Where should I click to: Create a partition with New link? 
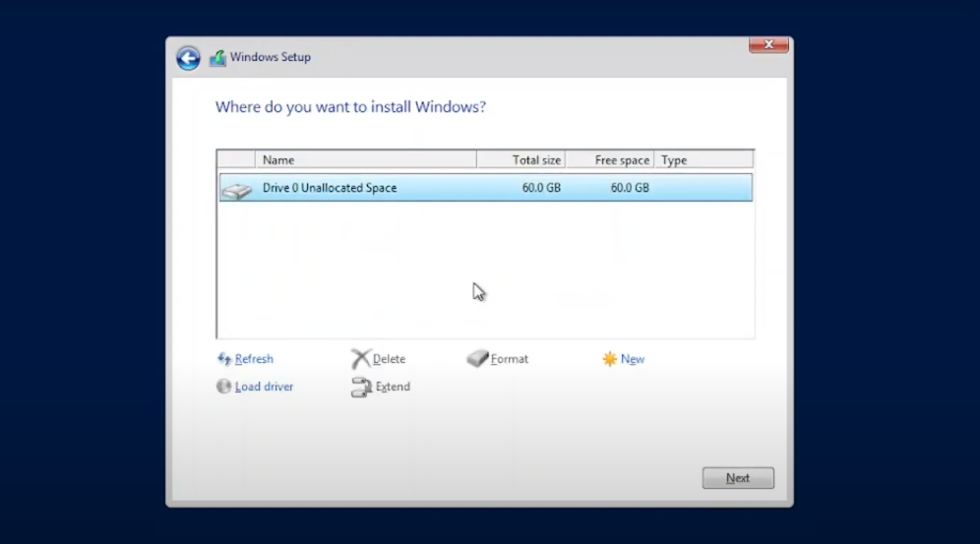point(633,359)
